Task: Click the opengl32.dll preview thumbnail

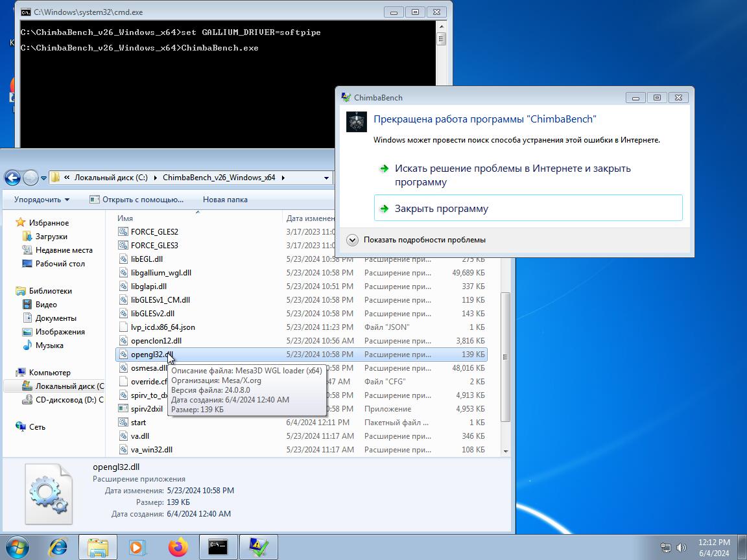Action: [x=49, y=494]
